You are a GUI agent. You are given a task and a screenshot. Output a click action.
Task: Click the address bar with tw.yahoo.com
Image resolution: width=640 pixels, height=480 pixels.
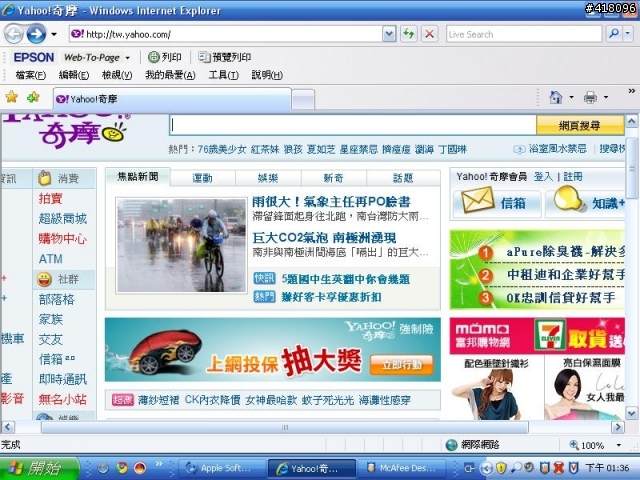(226, 34)
